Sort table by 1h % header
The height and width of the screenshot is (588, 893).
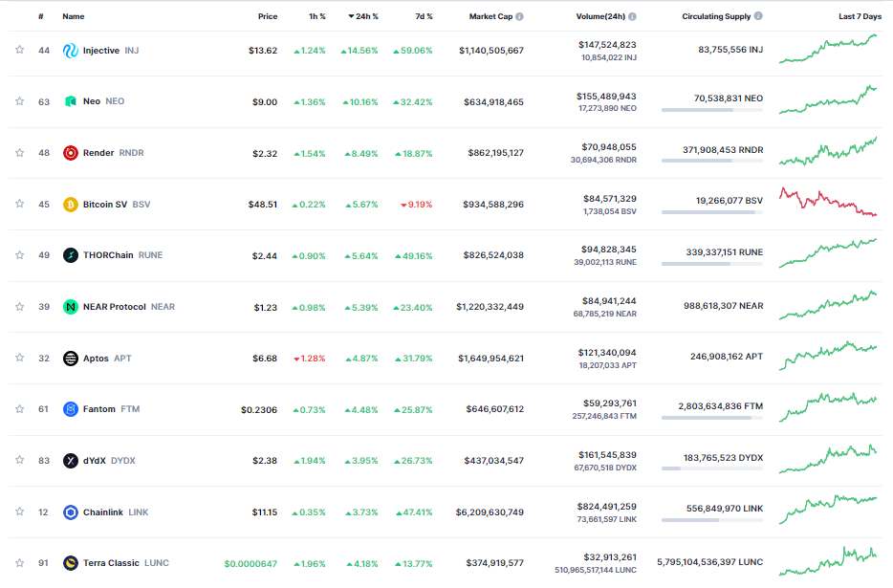coord(317,16)
